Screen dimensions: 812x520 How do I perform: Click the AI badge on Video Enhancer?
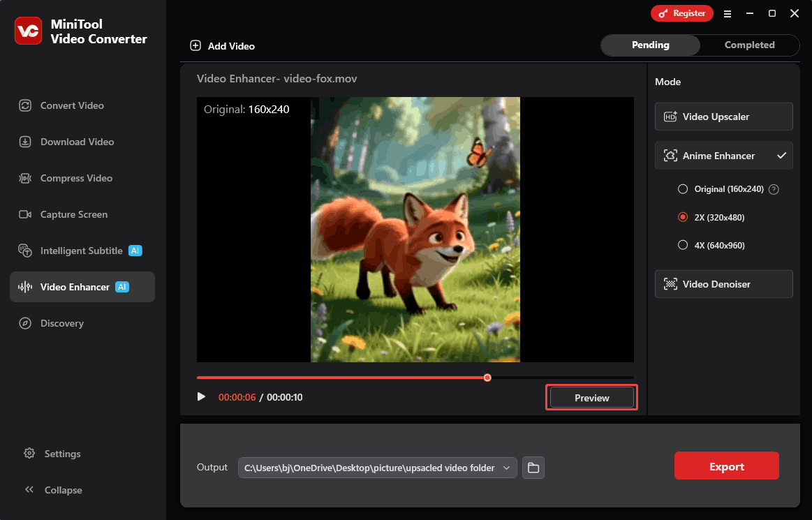[x=122, y=287]
